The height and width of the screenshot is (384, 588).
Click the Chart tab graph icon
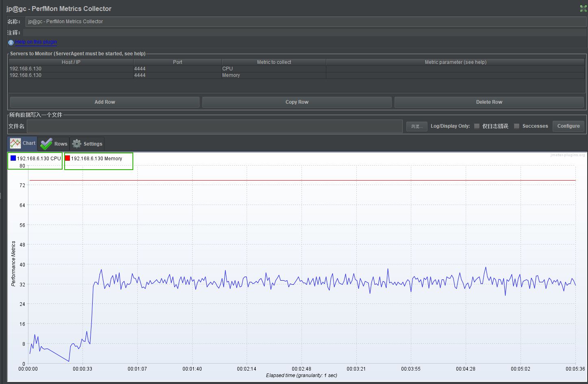(x=15, y=143)
